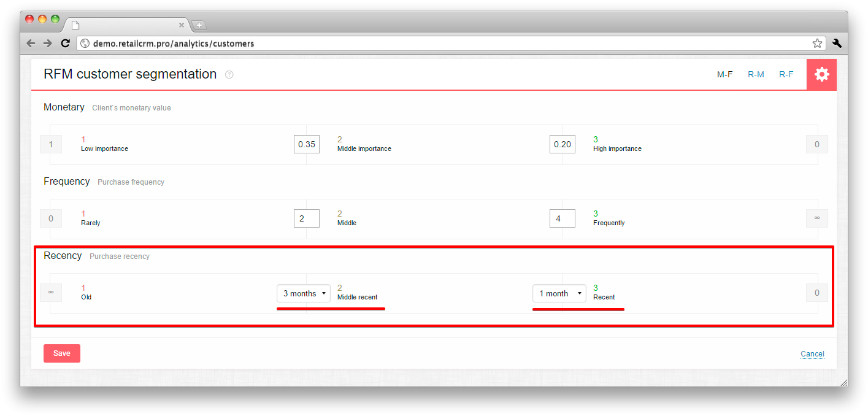Screen dimensions: 868x416
Task: Click the 'Client`s monetary value' subtitle
Action: pos(132,108)
